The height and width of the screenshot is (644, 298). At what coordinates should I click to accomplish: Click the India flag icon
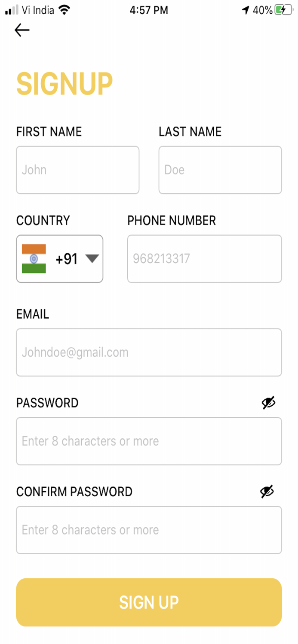tap(34, 258)
